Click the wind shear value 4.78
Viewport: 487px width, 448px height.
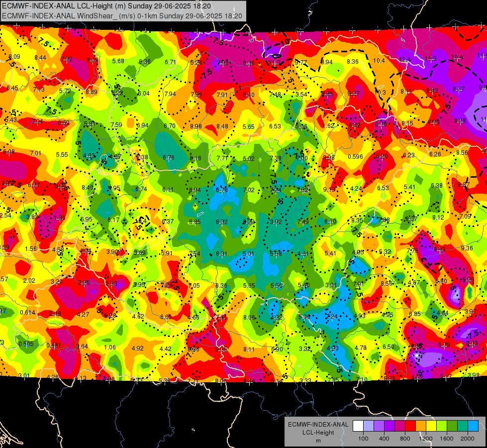(361, 347)
